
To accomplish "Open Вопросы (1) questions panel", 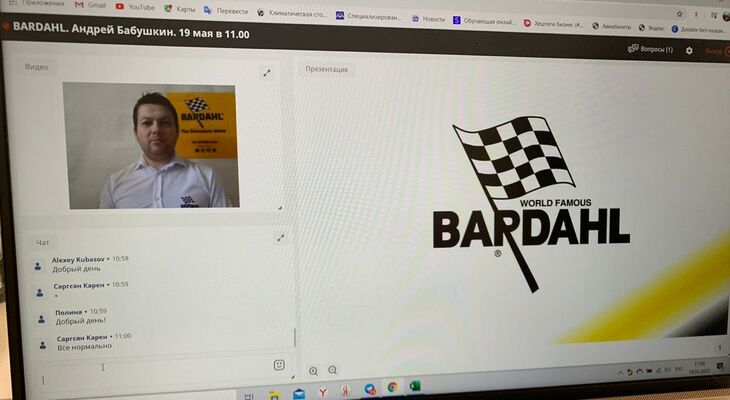I will click(650, 48).
